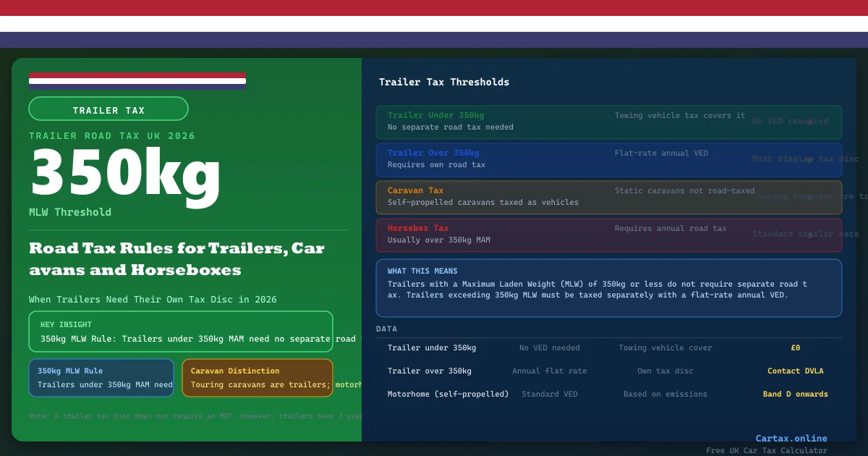The height and width of the screenshot is (456, 868).
Task: Click the Key Insight box
Action: [181, 332]
